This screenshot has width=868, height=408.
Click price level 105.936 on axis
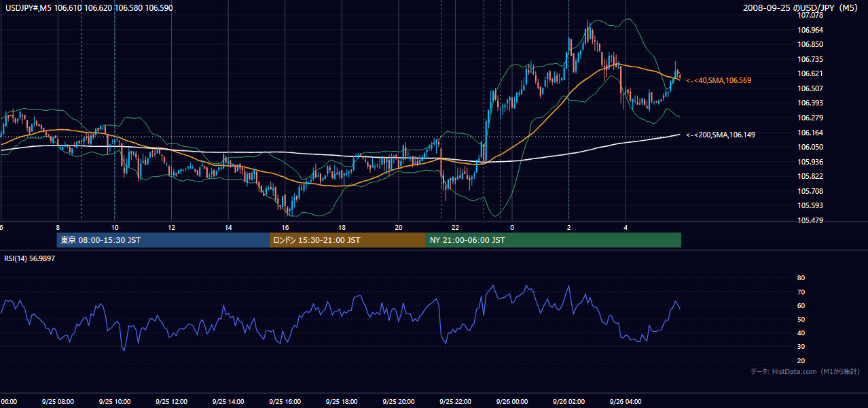point(812,162)
